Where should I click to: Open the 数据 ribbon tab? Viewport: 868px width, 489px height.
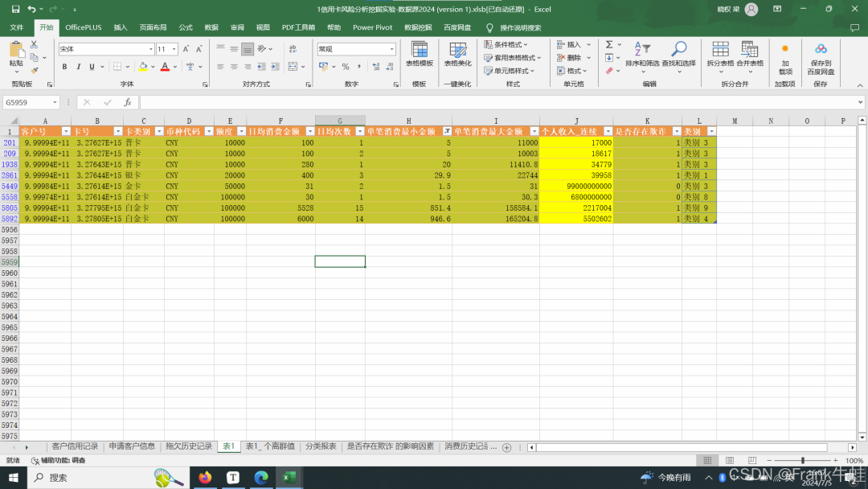(x=211, y=27)
